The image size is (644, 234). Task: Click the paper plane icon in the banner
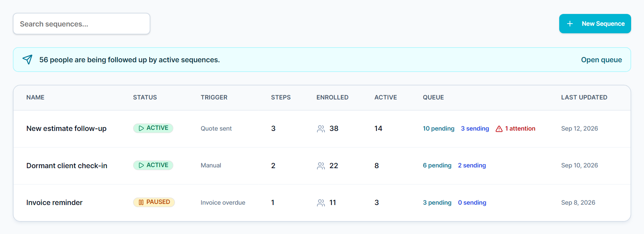(28, 59)
